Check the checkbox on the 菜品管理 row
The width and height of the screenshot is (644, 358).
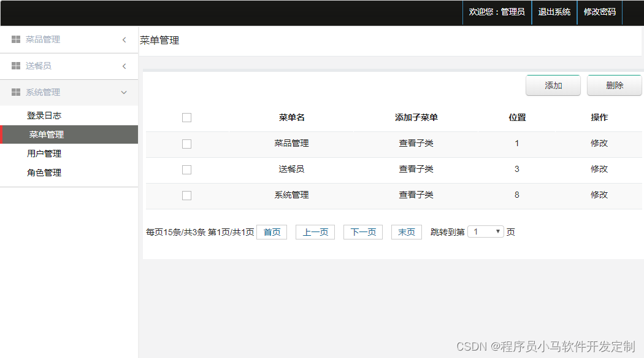(186, 144)
